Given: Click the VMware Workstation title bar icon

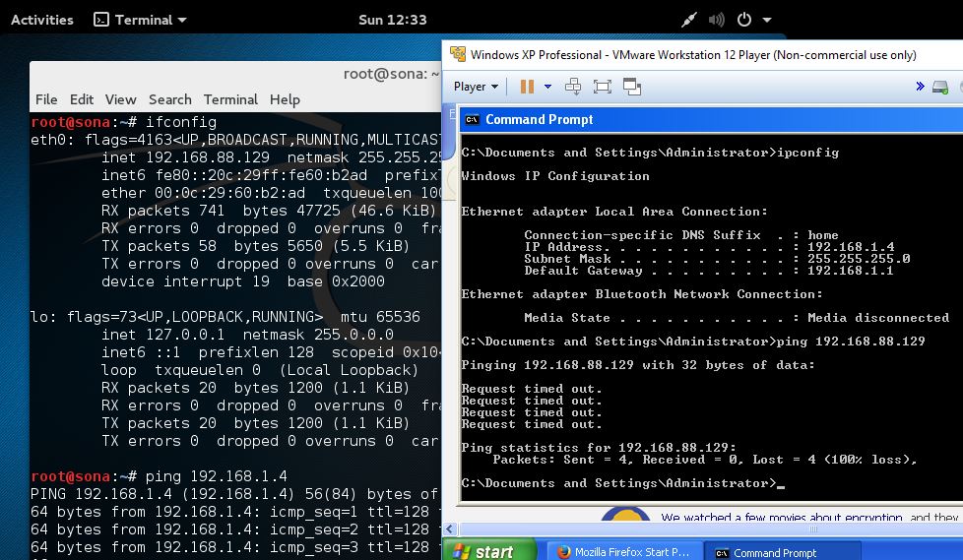Looking at the screenshot, I should 458,54.
